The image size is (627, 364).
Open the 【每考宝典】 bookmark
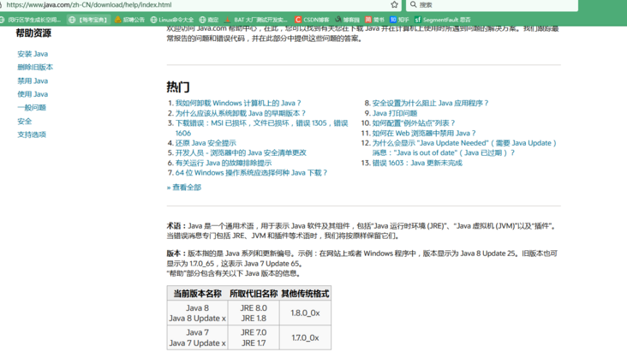[x=88, y=20]
